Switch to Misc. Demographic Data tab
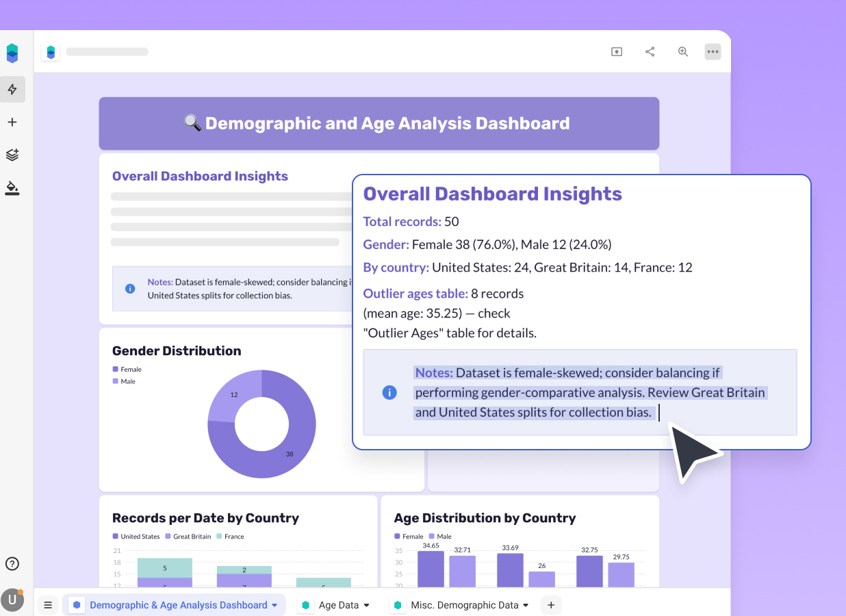 coord(464,605)
